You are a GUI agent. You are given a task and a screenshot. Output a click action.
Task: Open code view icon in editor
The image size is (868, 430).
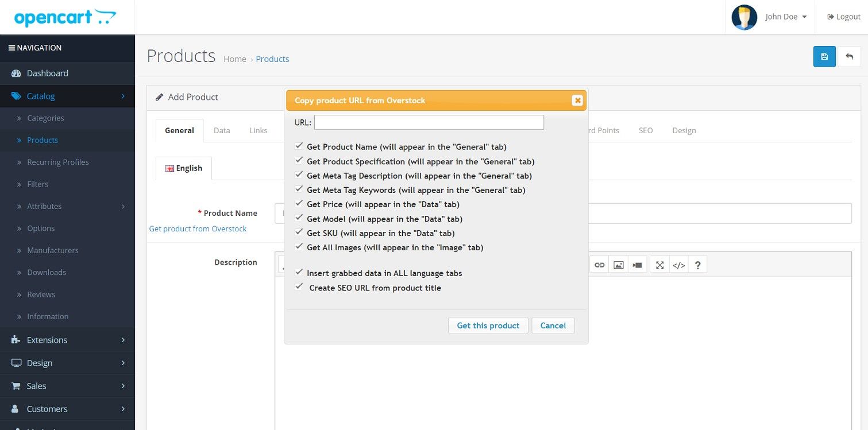click(678, 265)
